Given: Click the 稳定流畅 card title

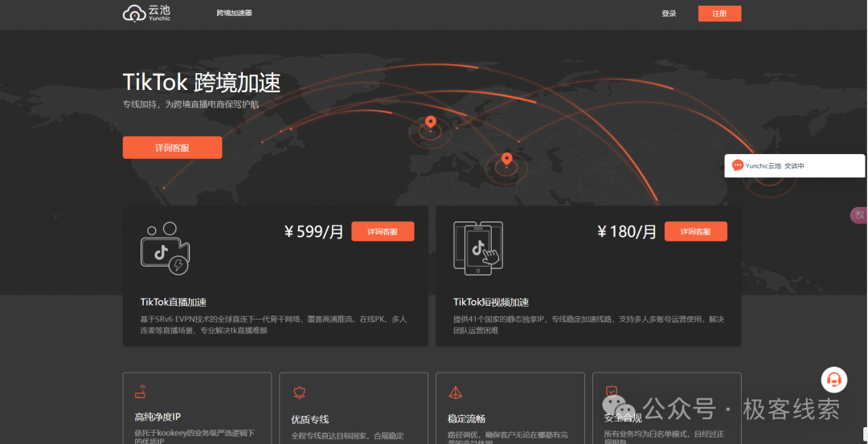Looking at the screenshot, I should pyautogui.click(x=467, y=419).
